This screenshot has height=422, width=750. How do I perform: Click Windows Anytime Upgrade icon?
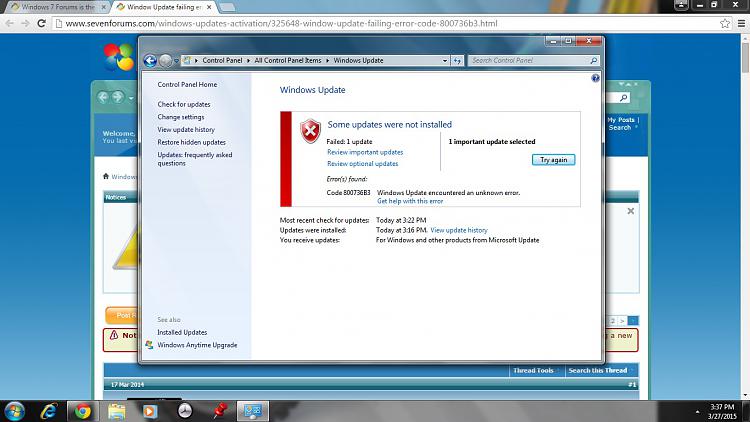click(149, 345)
